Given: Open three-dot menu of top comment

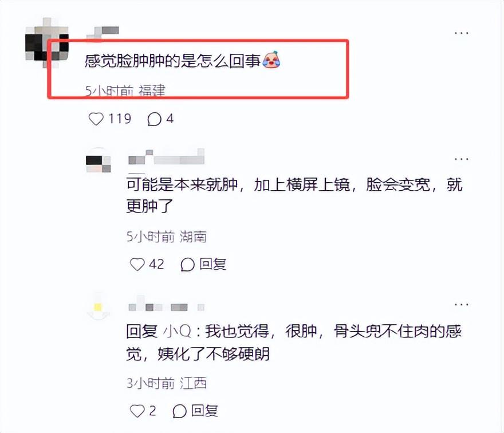Looking at the screenshot, I should click(x=461, y=33).
